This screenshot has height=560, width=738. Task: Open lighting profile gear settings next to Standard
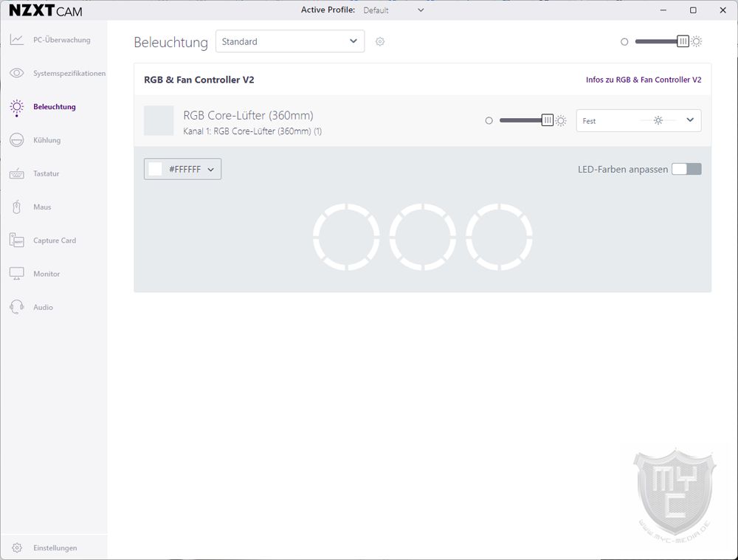[x=380, y=41]
